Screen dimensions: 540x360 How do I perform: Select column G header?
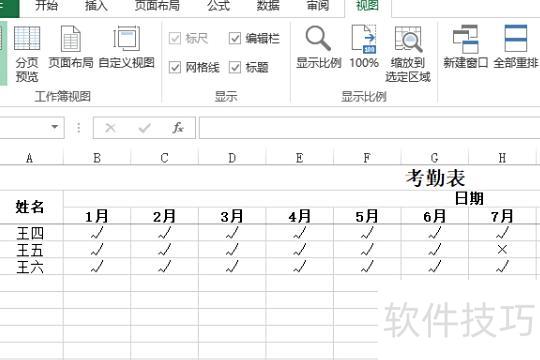coord(435,158)
